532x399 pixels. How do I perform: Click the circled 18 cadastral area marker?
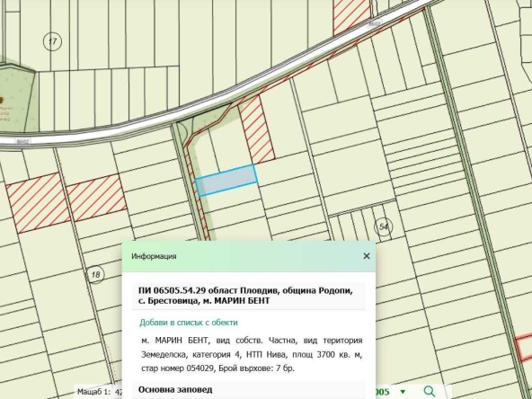pyautogui.click(x=95, y=274)
